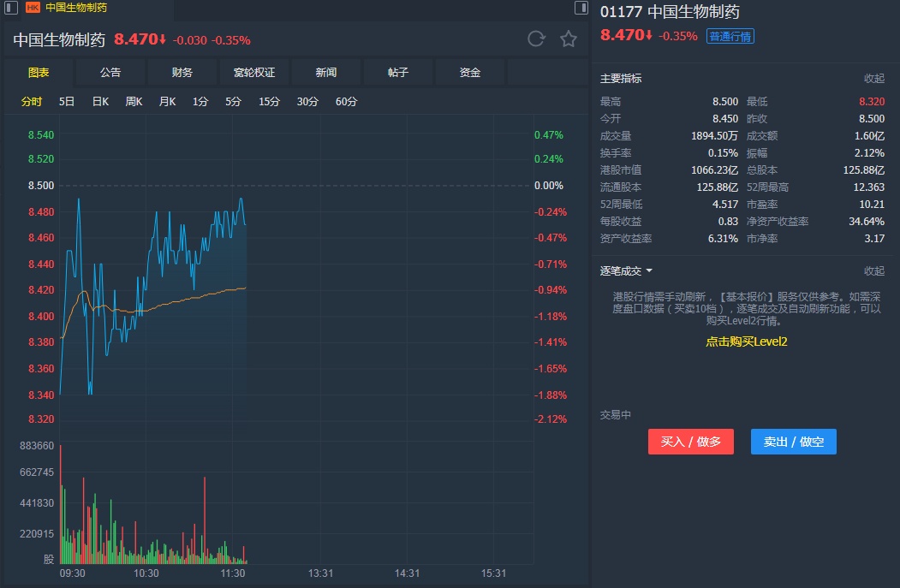Select the 5日 chart period
The height and width of the screenshot is (588, 900).
[x=67, y=102]
